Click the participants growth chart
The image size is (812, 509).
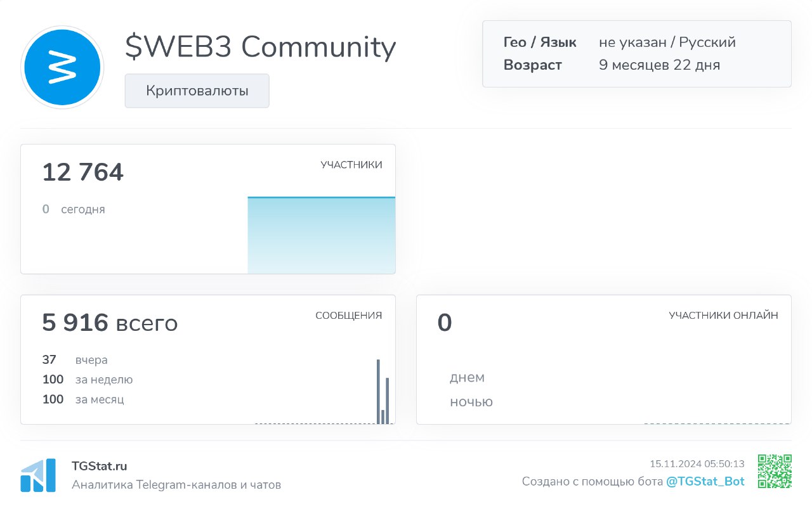pos(321,235)
